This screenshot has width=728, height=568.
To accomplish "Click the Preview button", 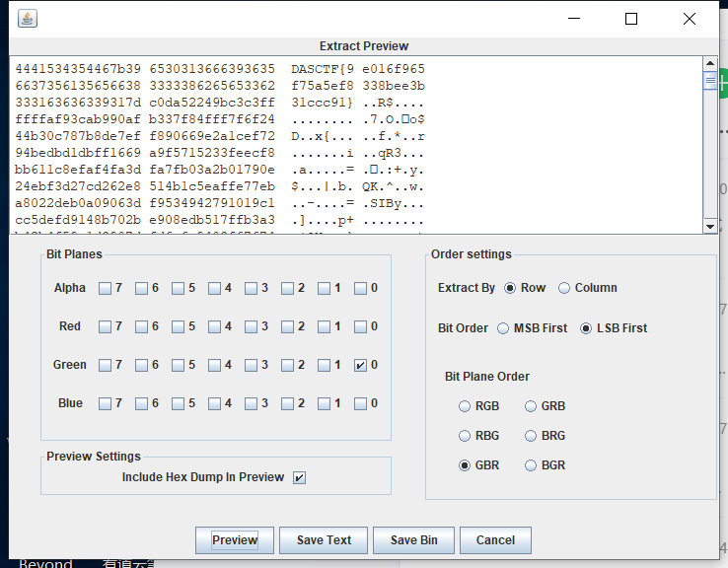I will tap(235, 540).
